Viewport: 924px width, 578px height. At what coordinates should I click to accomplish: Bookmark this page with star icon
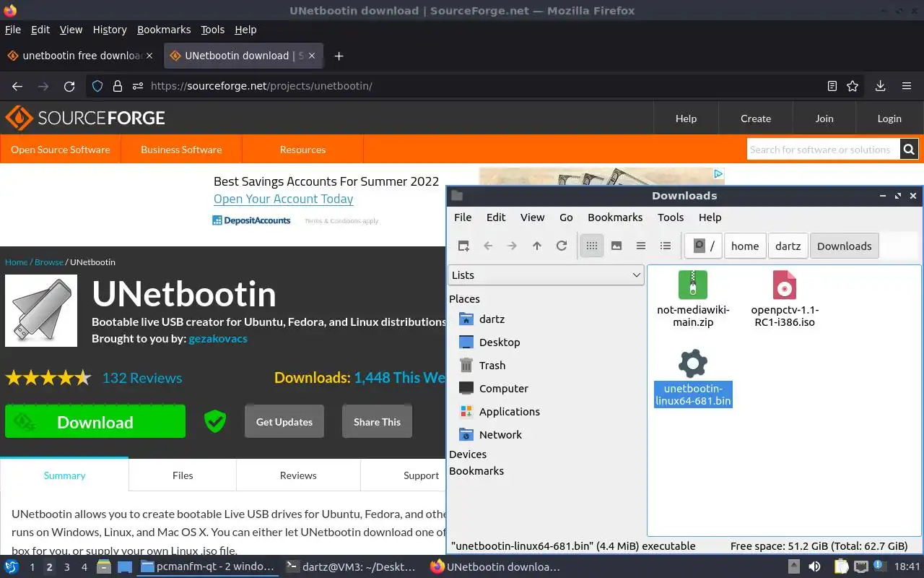[x=853, y=86]
